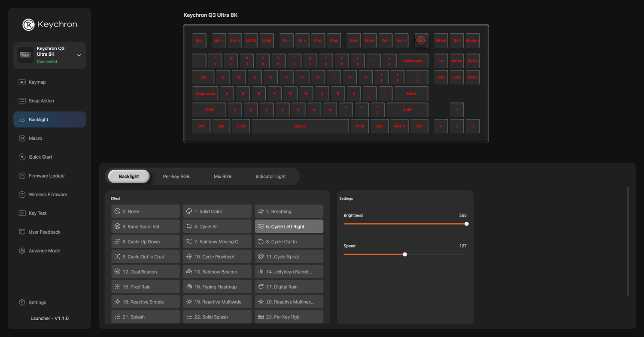Image resolution: width=644 pixels, height=337 pixels.
Task: Click the Backspace key on keyboard preview
Action: 413,61
